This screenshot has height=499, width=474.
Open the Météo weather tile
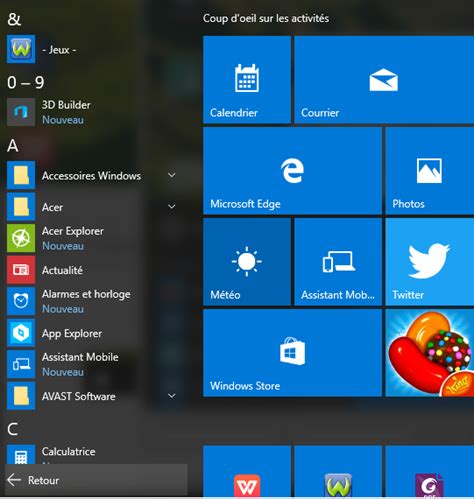247,262
